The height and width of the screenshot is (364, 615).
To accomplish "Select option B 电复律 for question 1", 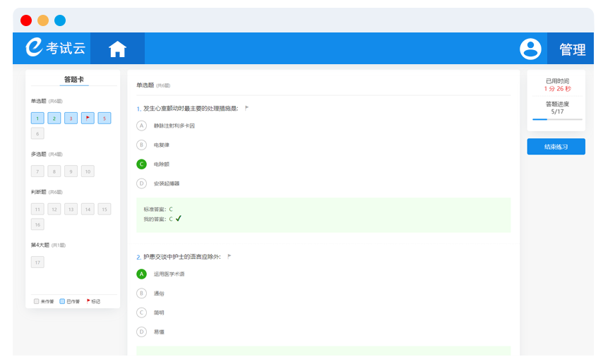I will click(141, 145).
